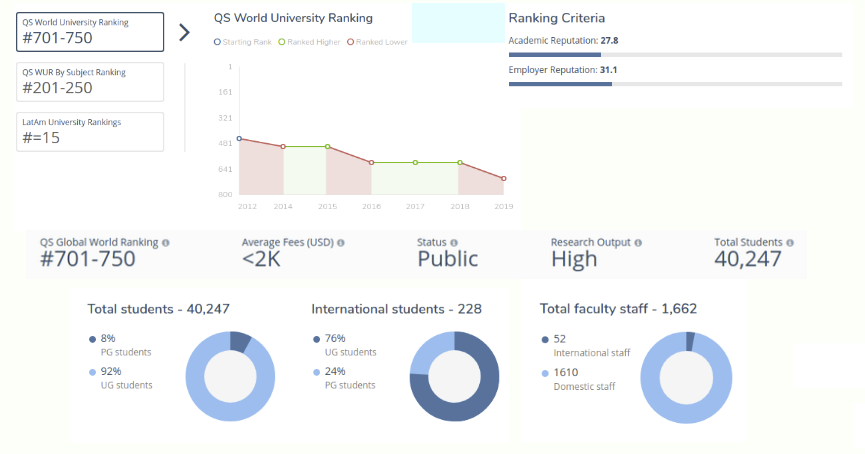Click the 'Public' status value
Screen dimensions: 865x454
point(447,259)
